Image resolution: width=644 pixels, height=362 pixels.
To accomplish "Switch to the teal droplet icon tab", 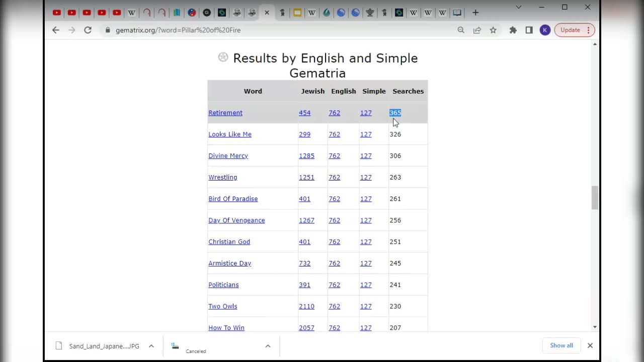I will pos(327,13).
